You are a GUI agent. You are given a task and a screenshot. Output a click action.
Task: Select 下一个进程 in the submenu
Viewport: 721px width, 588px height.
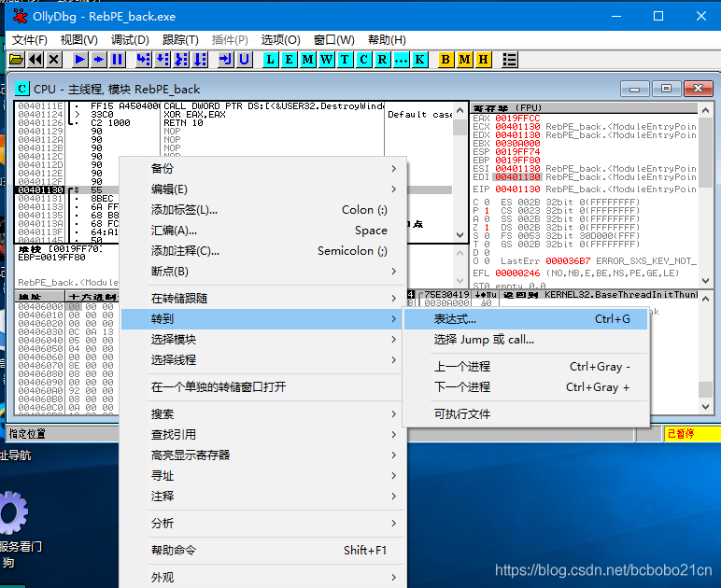click(x=526, y=387)
